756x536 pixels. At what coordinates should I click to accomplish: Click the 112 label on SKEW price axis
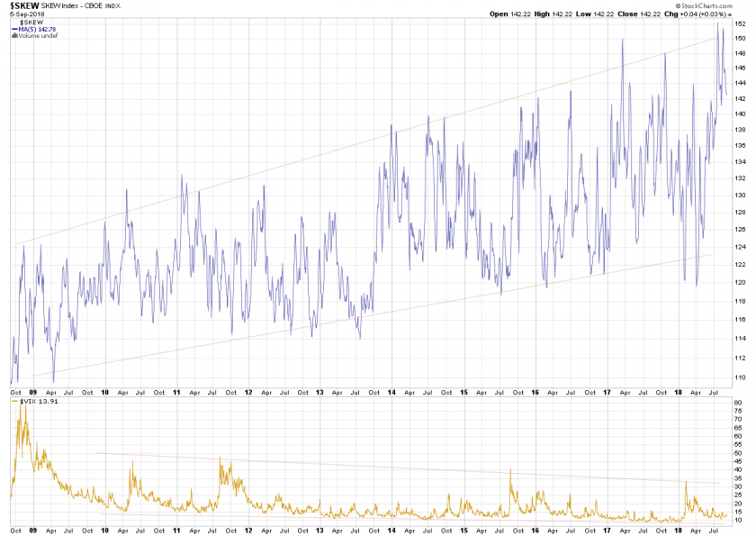tap(740, 358)
